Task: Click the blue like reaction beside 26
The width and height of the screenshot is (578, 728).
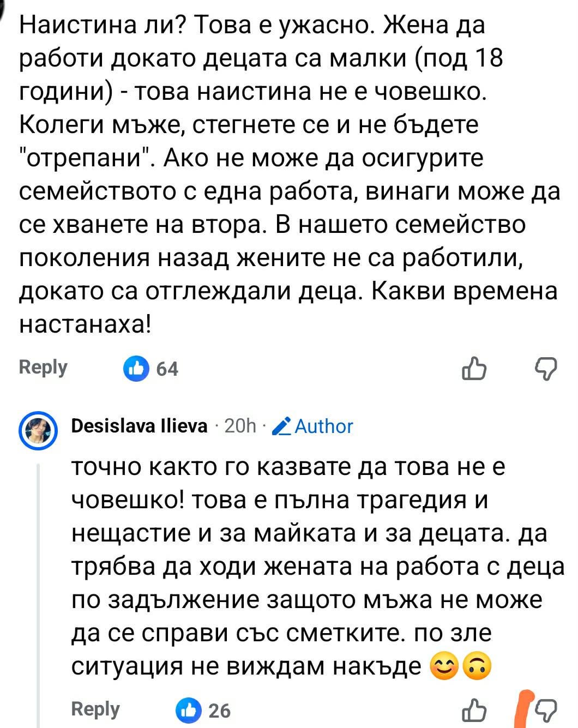Action: click(188, 709)
